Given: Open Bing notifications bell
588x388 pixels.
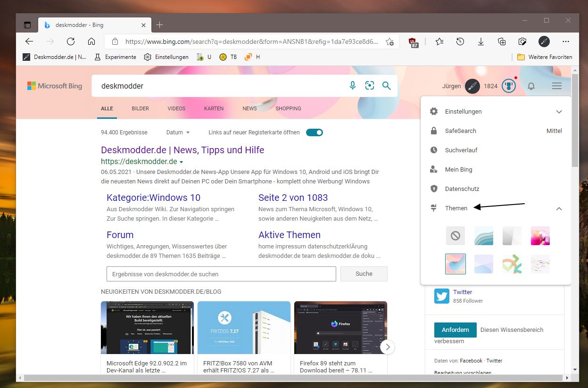Looking at the screenshot, I should click(531, 86).
